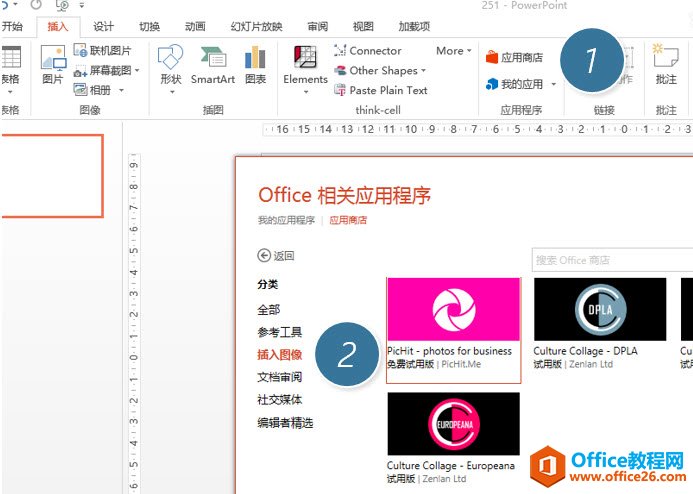Insert a 图表 chart

255,65
